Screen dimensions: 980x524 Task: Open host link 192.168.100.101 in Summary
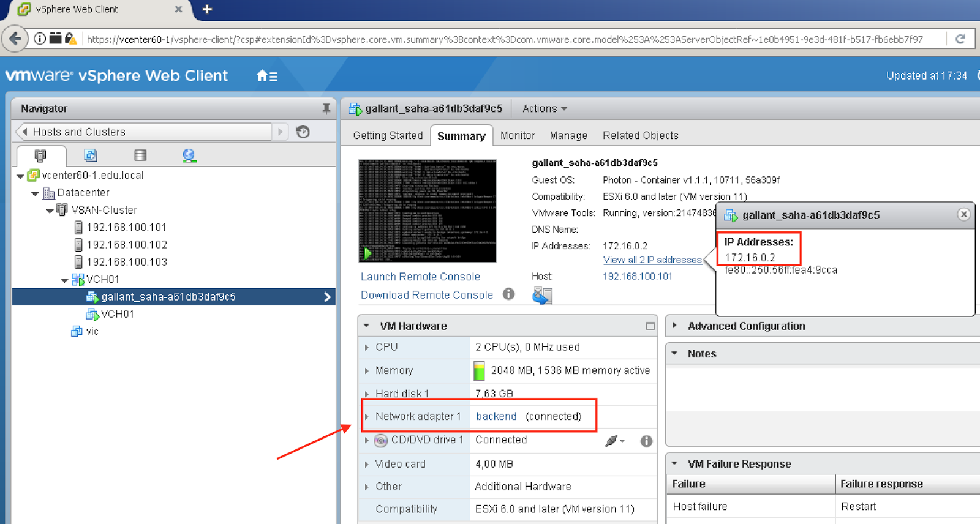pyautogui.click(x=638, y=276)
